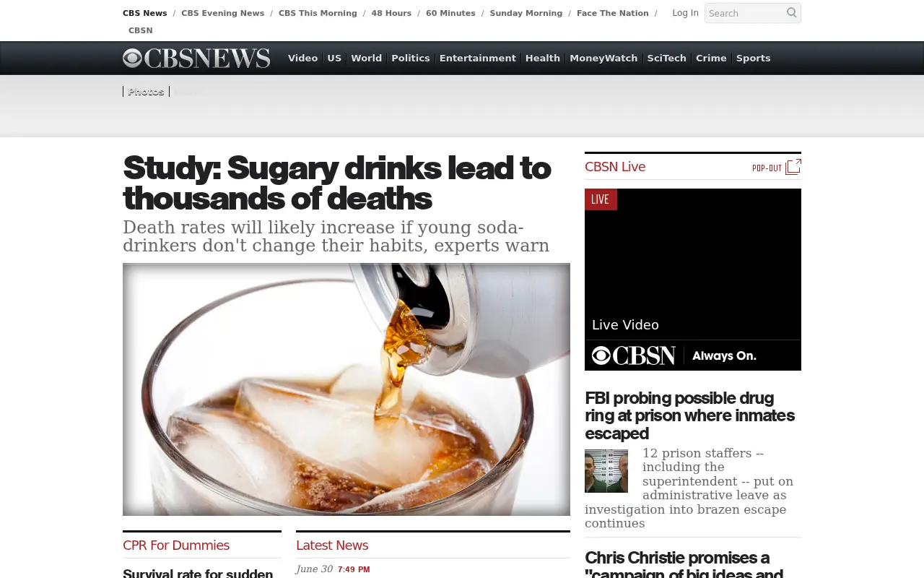Open the US news section

pos(334,58)
